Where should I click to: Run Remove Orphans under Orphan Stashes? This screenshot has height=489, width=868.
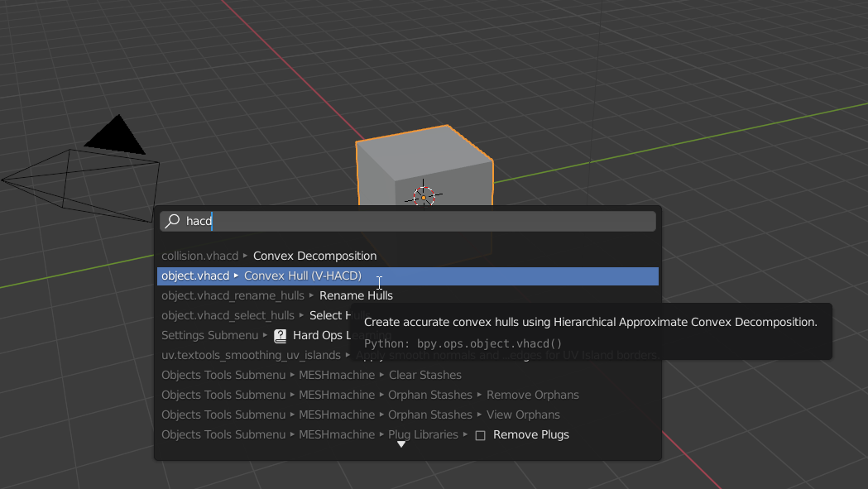[x=532, y=395]
